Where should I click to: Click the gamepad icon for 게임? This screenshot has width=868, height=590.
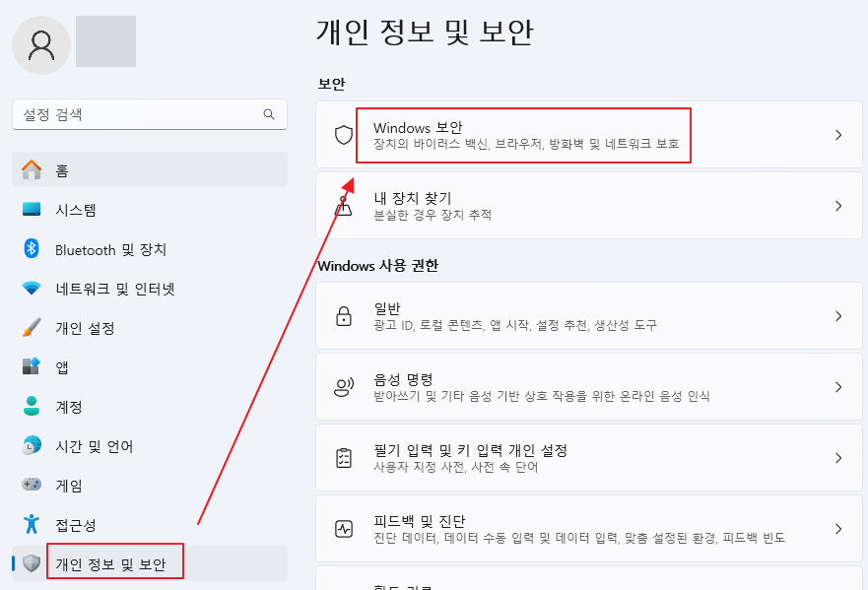pyautogui.click(x=32, y=485)
